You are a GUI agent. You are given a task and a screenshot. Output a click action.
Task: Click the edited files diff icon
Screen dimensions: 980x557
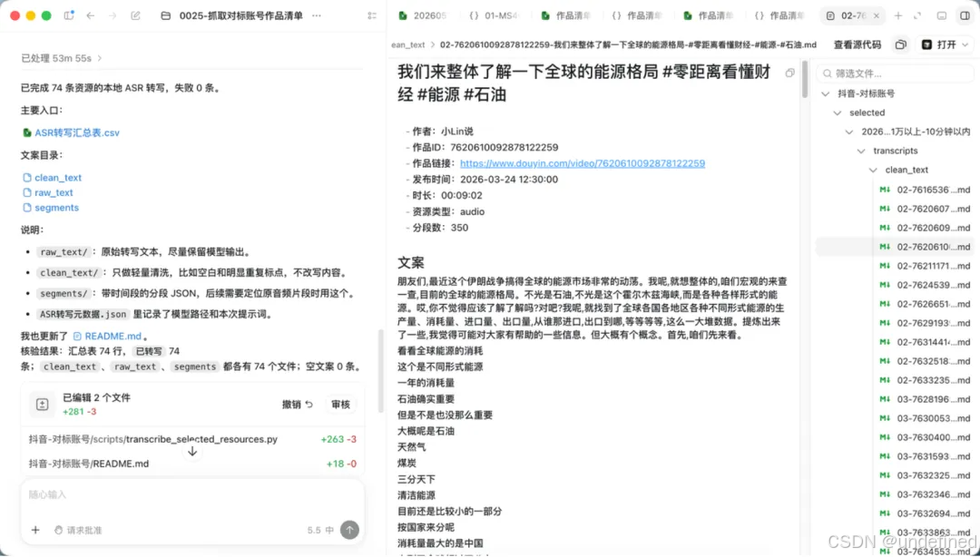coord(42,405)
